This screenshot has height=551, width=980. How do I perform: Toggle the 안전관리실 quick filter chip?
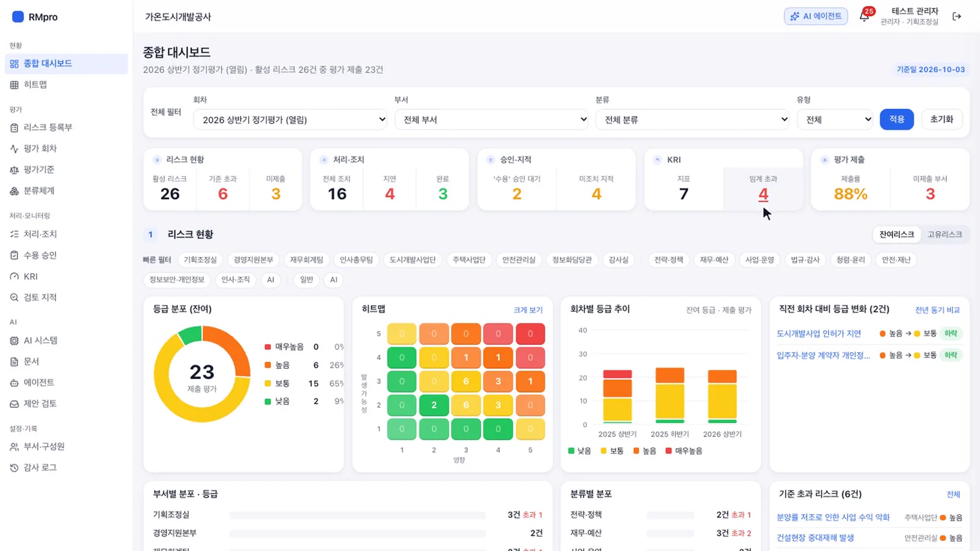(519, 260)
